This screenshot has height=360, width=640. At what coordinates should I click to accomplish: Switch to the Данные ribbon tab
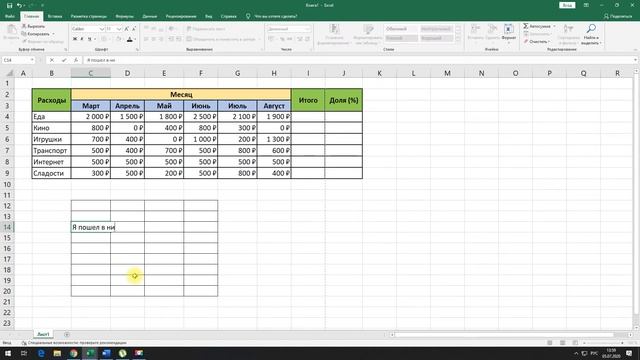tap(150, 16)
